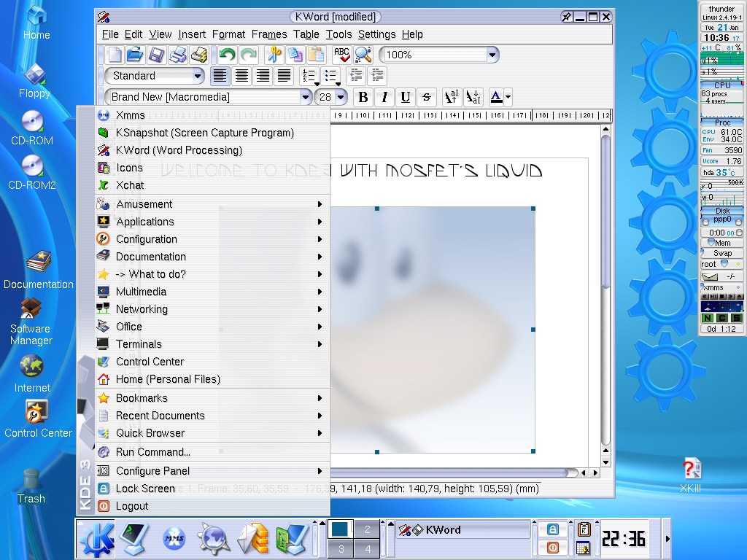747x560 pixels.
Task: Open the Settings menu
Action: 377,34
